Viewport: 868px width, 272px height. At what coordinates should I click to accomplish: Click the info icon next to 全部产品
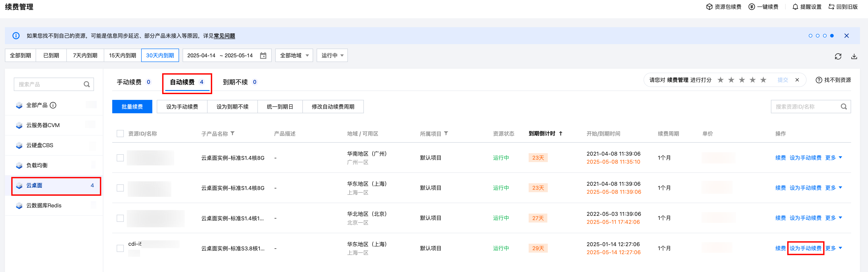click(53, 105)
